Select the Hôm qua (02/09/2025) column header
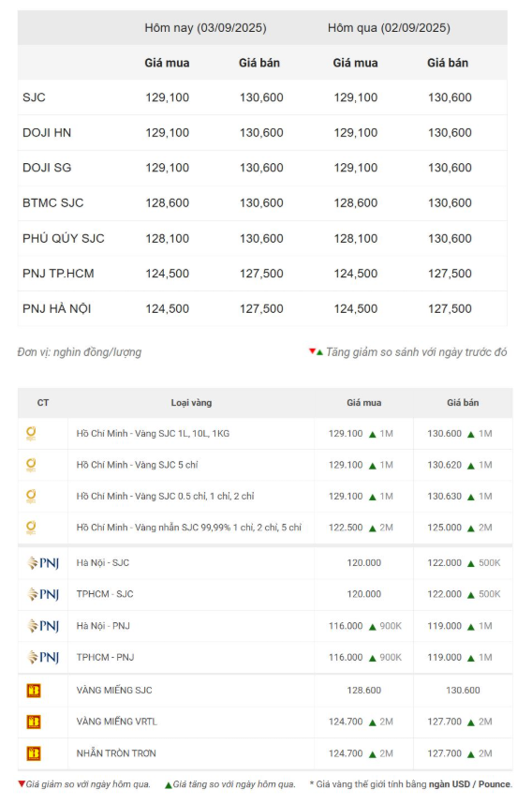The image size is (532, 804). 389,28
